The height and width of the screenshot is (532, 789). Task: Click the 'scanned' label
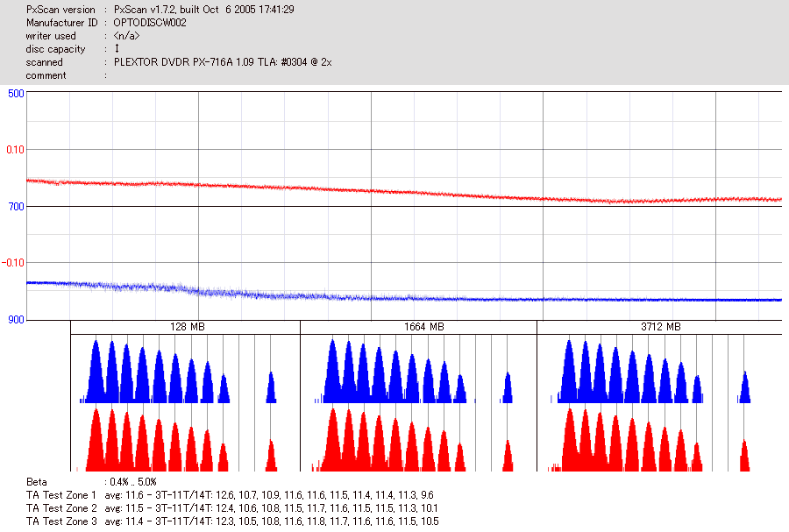(45, 62)
